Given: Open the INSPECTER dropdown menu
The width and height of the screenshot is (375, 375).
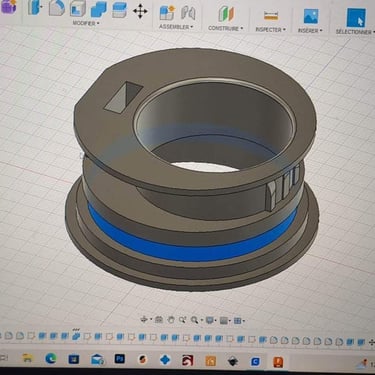Looking at the screenshot, I should click(270, 30).
